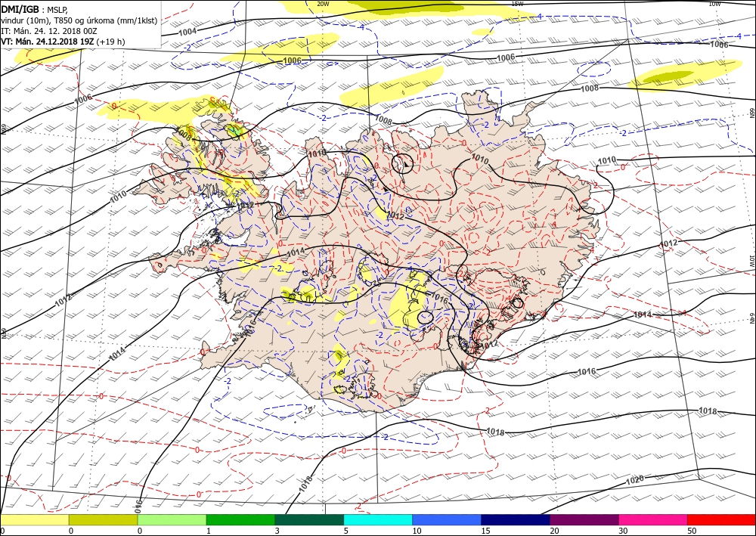Select the purple legend swatch above value 20
This screenshot has width=756, height=536.
click(584, 520)
